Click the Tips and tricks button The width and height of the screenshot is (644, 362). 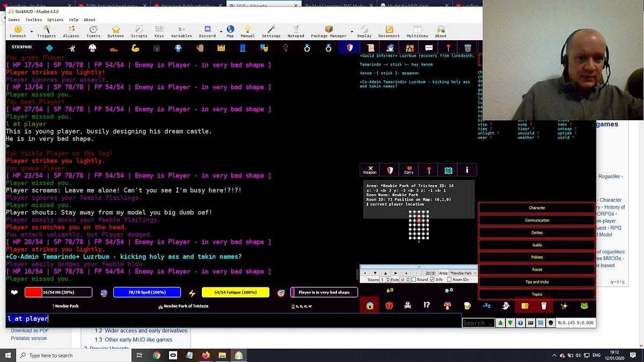(x=537, y=282)
